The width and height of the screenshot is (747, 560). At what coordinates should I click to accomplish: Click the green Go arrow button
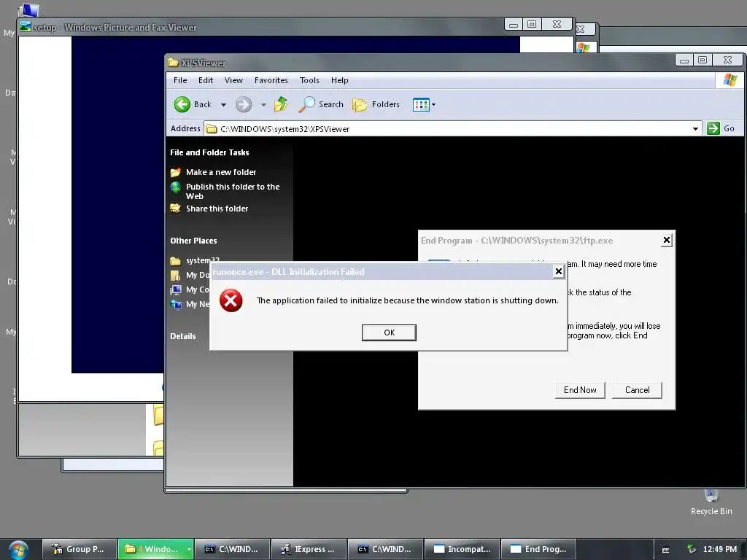coord(713,128)
